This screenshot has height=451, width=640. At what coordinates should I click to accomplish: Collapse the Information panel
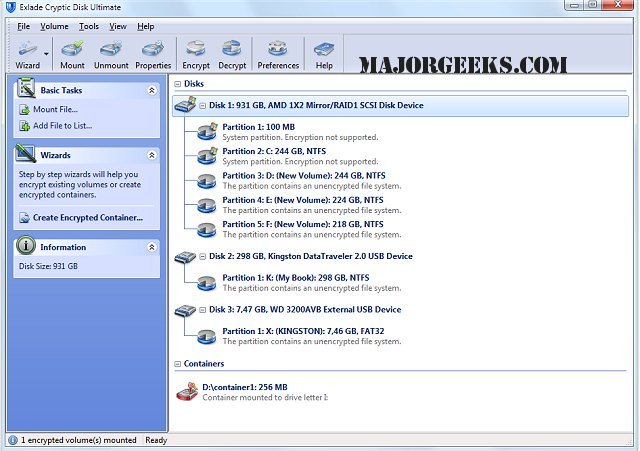pos(152,247)
